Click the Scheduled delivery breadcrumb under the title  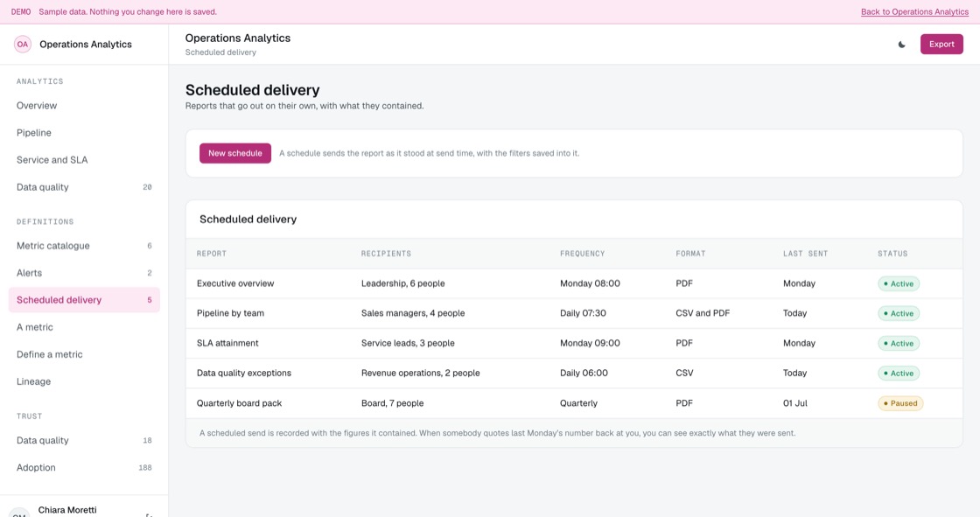[220, 52]
